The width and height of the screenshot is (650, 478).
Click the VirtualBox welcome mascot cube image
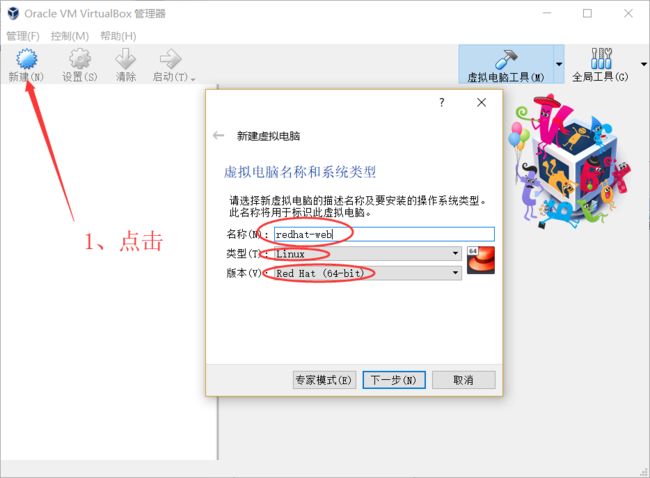click(570, 162)
